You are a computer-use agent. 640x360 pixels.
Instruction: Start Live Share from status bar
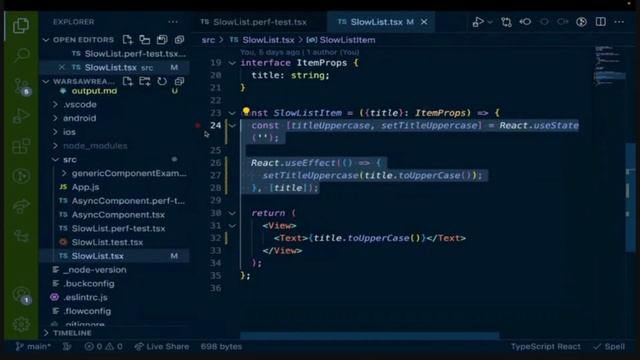[x=162, y=347]
